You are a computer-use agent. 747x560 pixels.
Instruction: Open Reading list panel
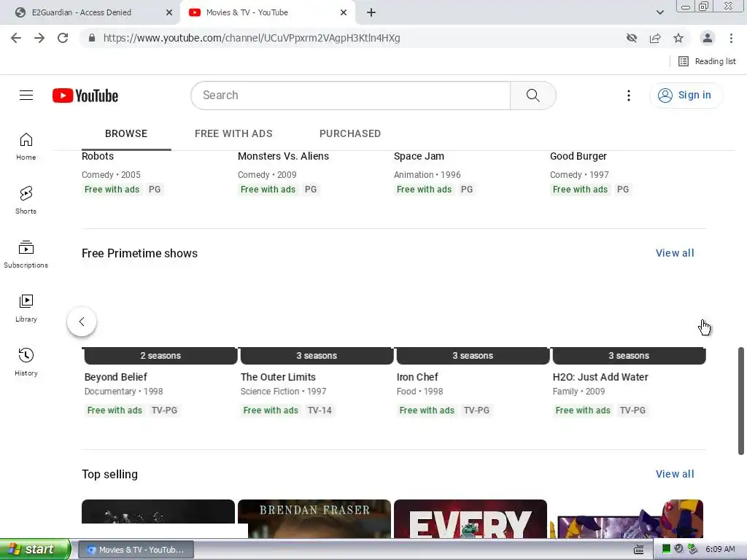[x=707, y=61]
